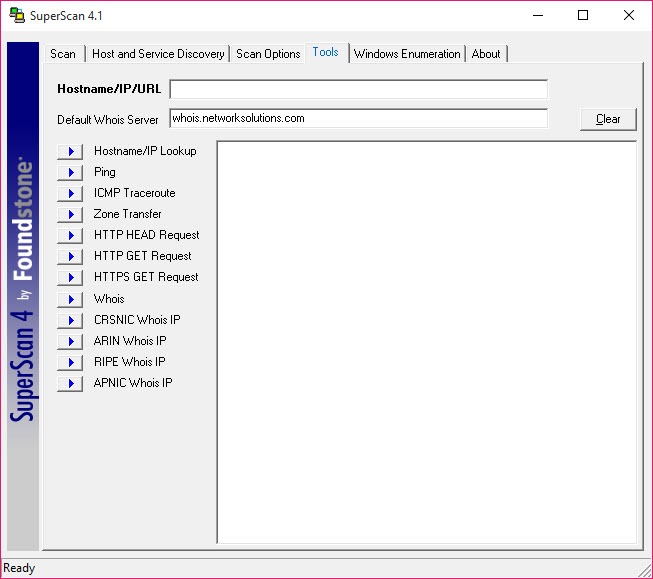Start the Ping tool arrow button

point(70,172)
